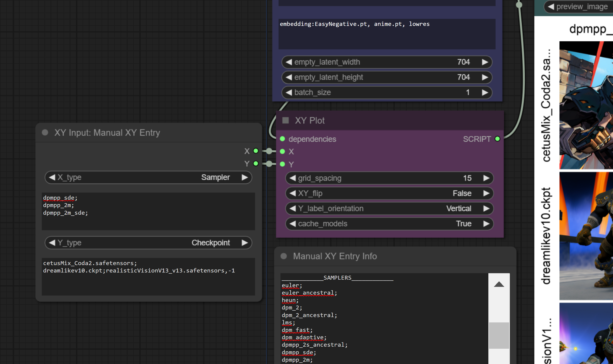Click the Y input slot on XY Plot
Viewport: 613px width, 364px height.
coord(282,164)
